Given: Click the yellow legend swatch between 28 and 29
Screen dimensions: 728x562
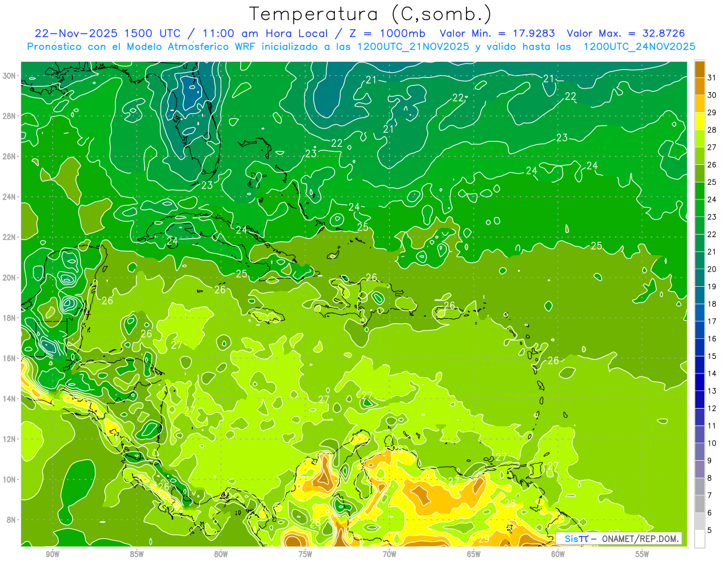Looking at the screenshot, I should [699, 121].
